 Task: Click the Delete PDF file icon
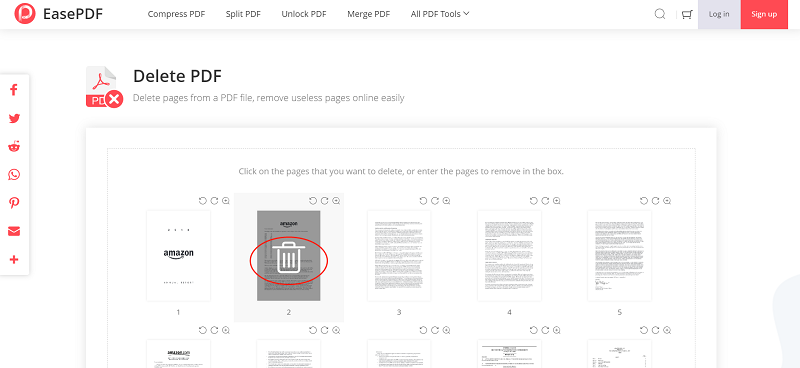pyautogui.click(x=104, y=87)
